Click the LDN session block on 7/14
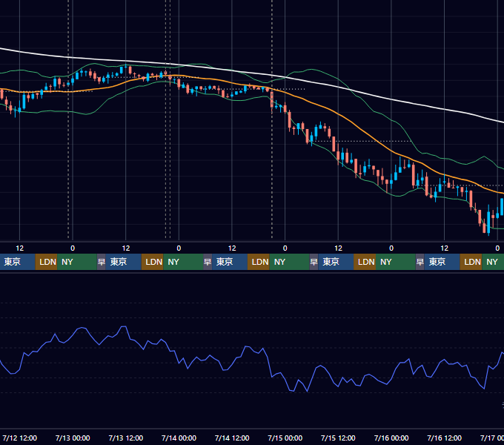 [259, 262]
